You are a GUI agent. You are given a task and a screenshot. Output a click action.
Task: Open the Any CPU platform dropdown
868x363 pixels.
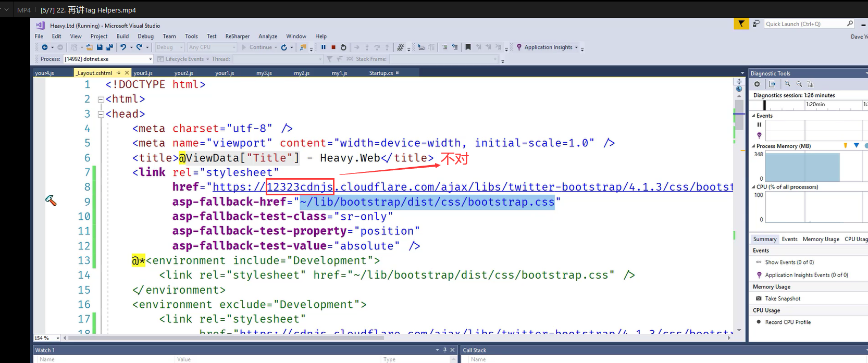212,47
